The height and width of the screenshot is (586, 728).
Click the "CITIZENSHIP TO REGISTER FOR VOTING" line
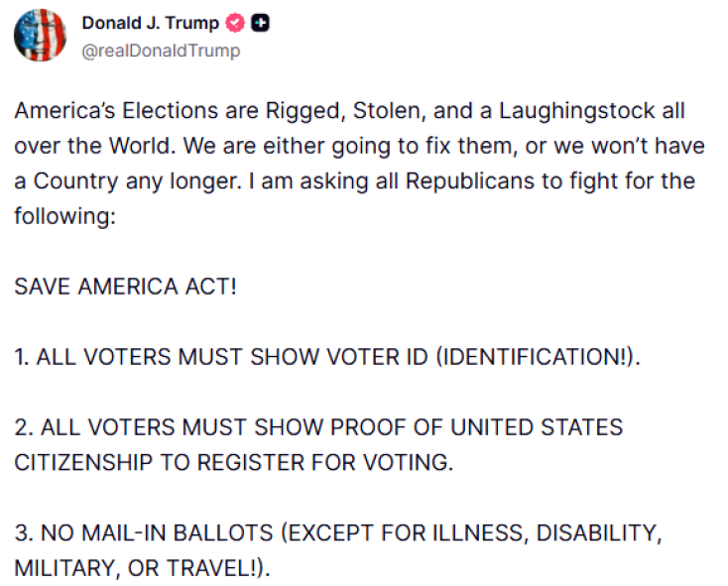[233, 463]
